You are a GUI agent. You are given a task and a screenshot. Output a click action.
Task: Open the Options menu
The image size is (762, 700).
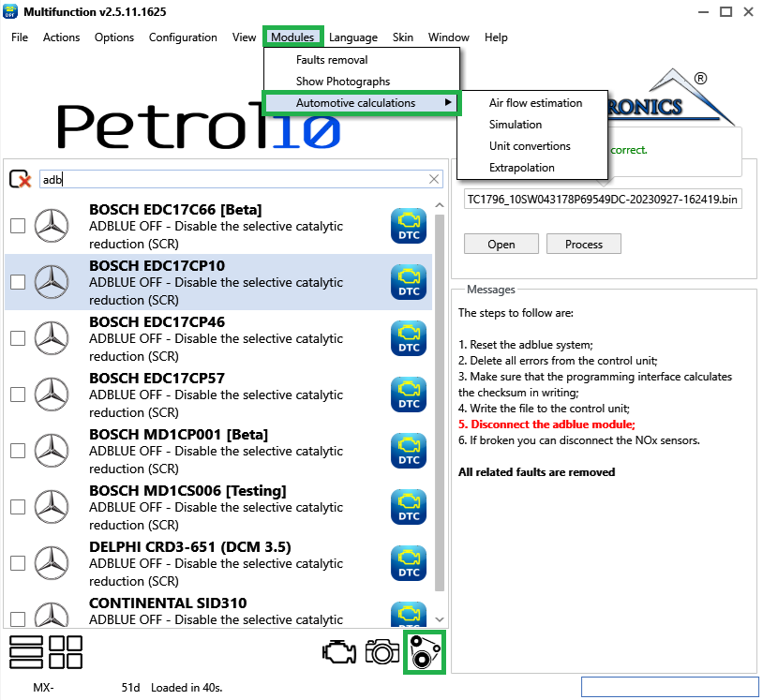point(114,37)
